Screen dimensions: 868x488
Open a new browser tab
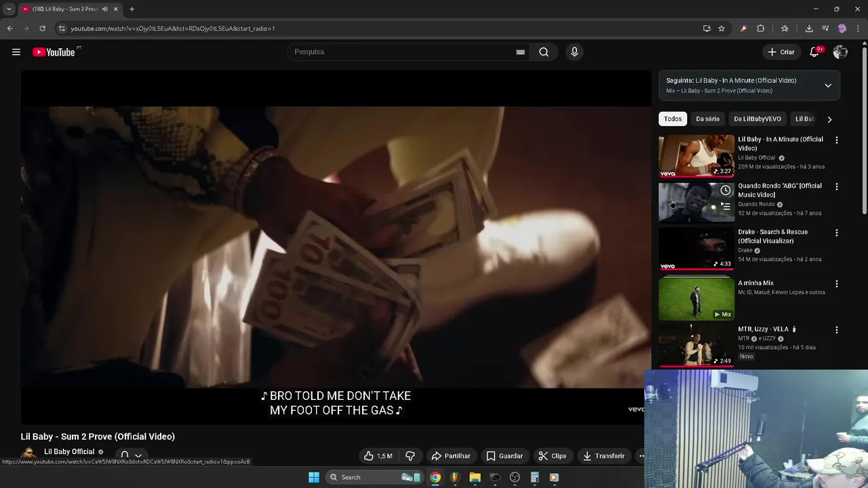click(132, 9)
